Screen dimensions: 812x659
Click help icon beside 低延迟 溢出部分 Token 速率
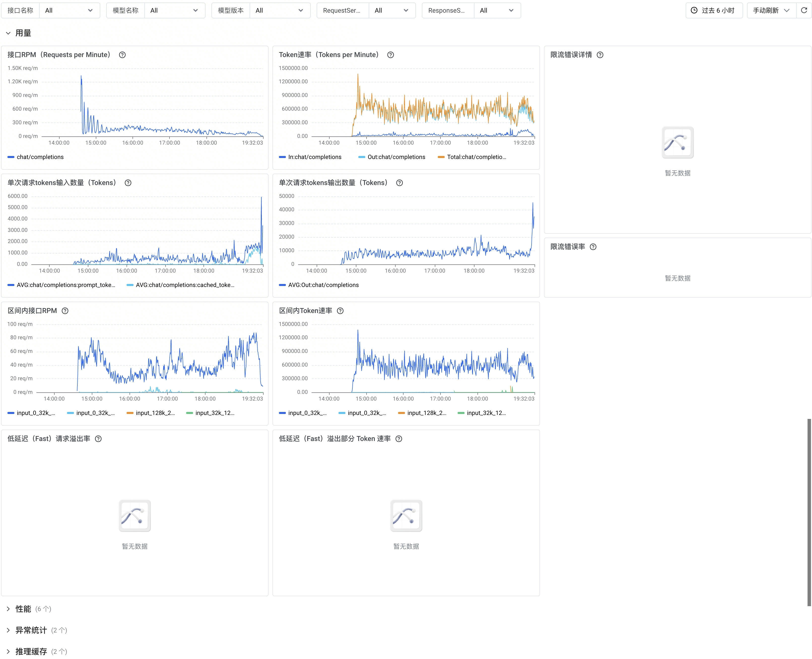[399, 439]
